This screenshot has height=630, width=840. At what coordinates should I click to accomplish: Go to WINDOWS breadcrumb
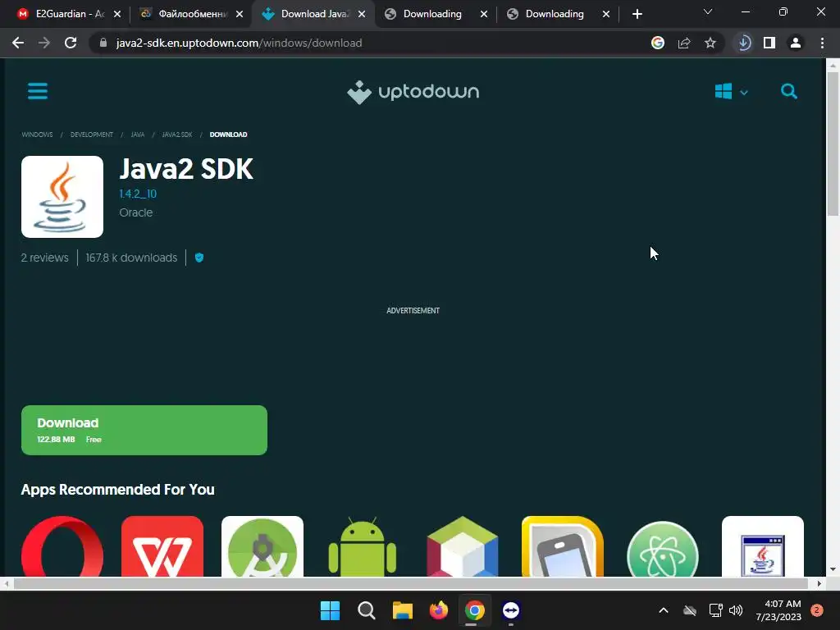click(x=37, y=135)
